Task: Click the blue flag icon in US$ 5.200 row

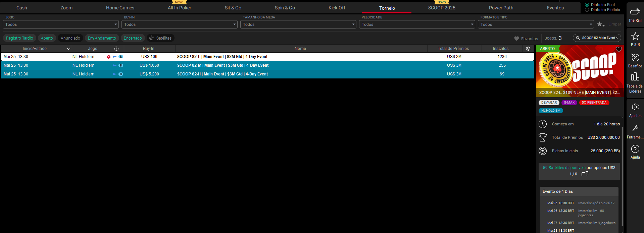Action: pos(115,74)
